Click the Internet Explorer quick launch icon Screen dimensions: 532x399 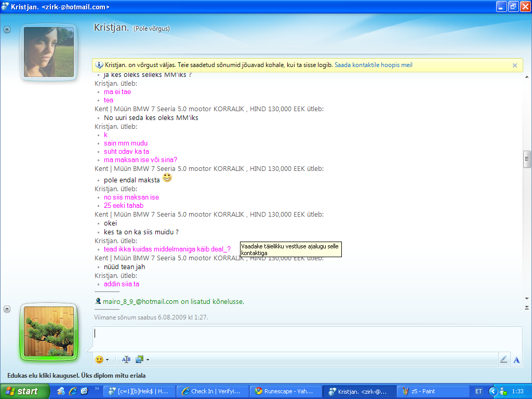click(73, 391)
